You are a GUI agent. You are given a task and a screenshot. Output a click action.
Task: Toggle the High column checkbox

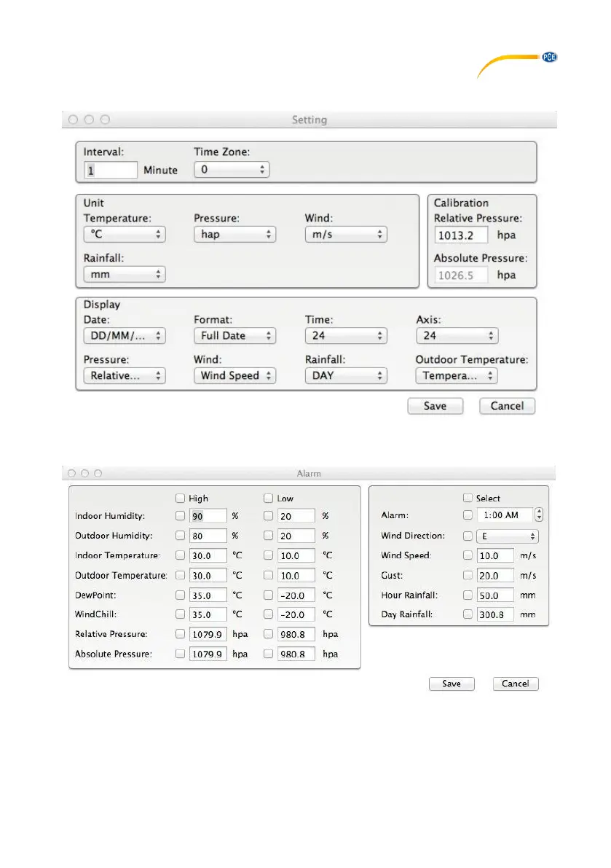coord(181,498)
